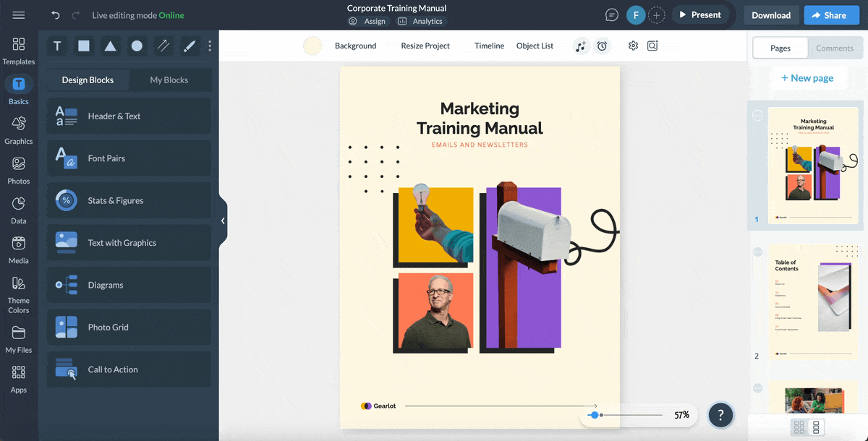Image resolution: width=868 pixels, height=441 pixels.
Task: Open the hamburger main menu
Action: pos(19,15)
